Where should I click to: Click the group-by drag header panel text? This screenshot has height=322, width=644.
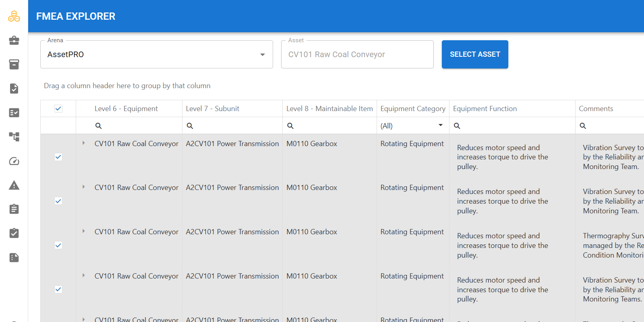click(x=127, y=86)
